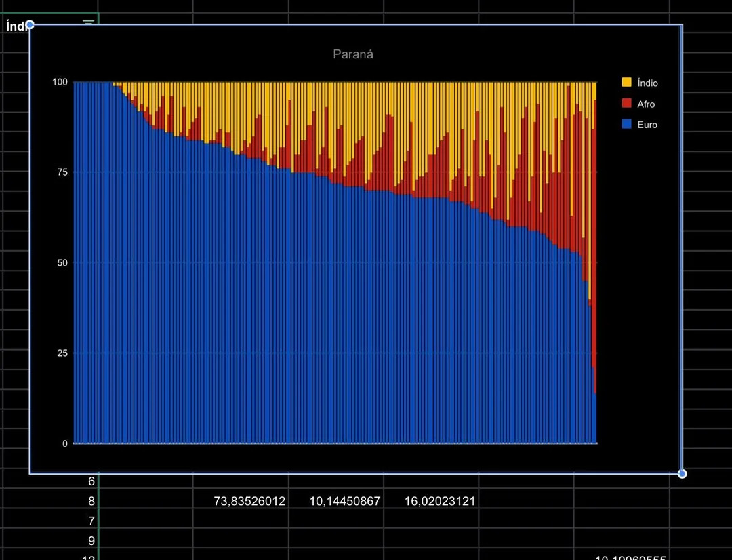
Task: Click the "0" y-axis label
Action: [65, 443]
